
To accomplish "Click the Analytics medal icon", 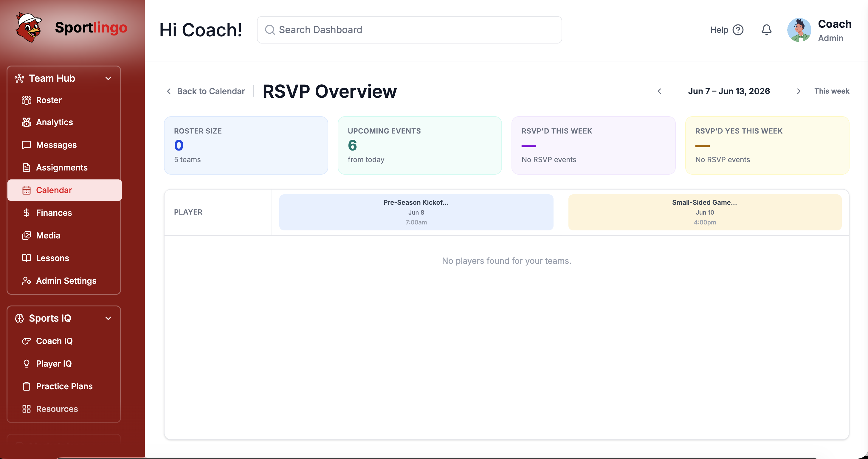I will tap(26, 122).
